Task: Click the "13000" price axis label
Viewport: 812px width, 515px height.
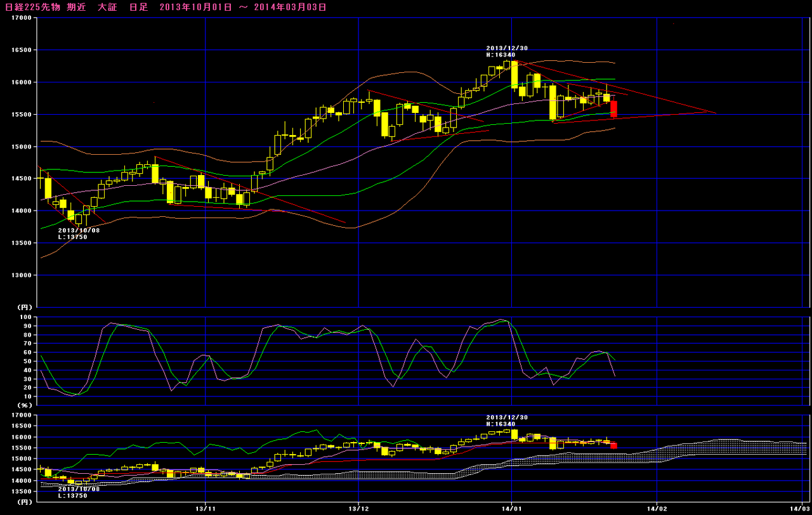Action: (22, 275)
